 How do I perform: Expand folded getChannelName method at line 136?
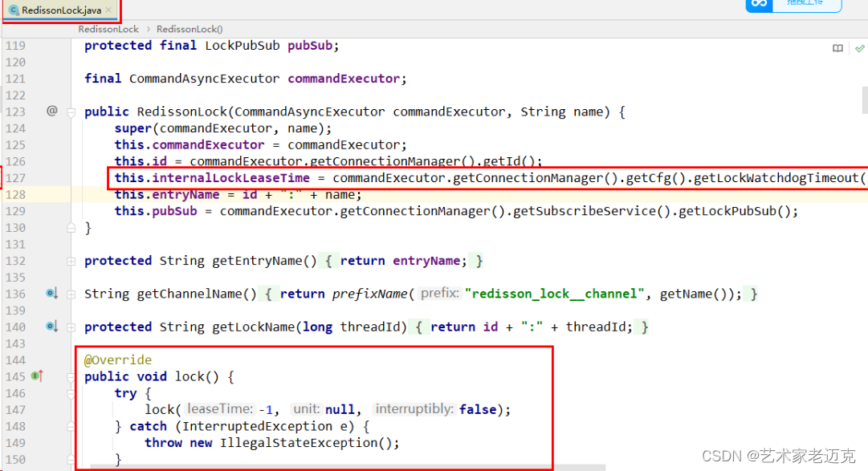(x=71, y=294)
